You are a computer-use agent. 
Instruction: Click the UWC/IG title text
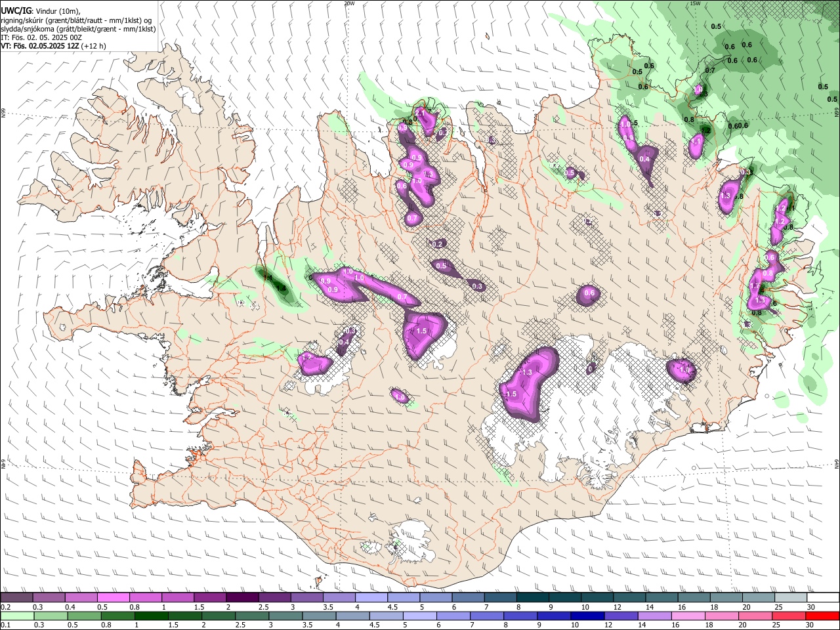15,10
